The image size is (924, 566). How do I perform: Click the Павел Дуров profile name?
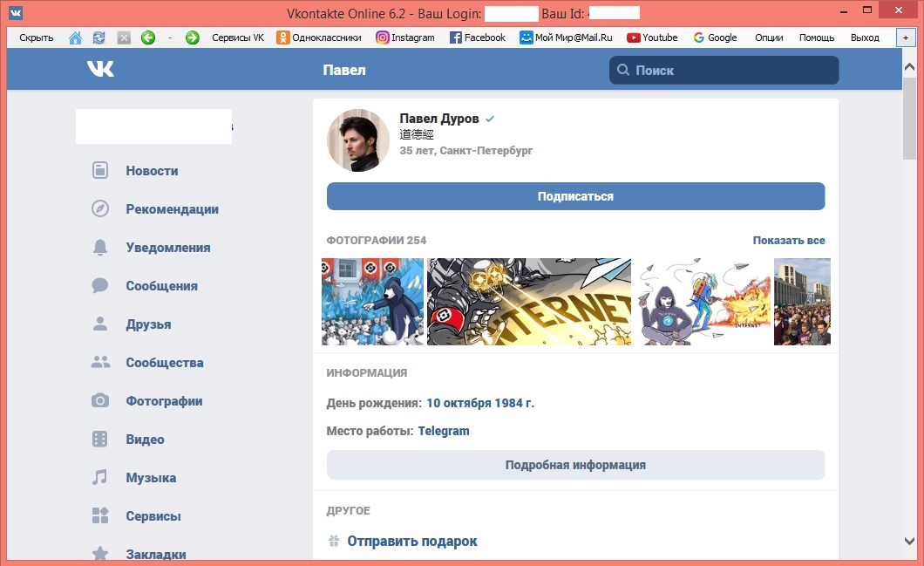(439, 119)
